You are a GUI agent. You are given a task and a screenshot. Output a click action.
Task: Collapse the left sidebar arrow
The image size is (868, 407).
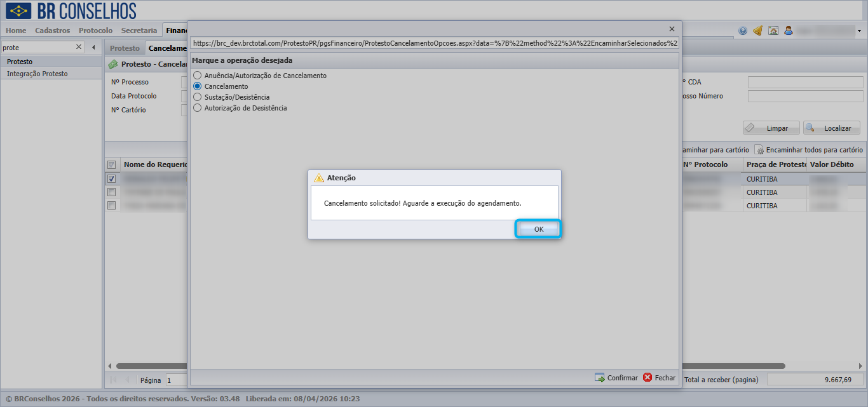tap(93, 47)
